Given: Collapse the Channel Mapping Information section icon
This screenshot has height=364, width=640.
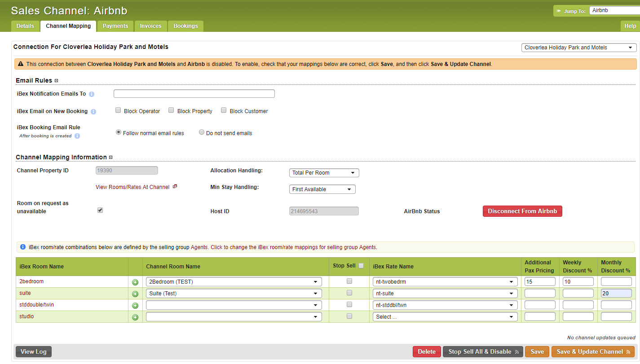Looking at the screenshot, I should tap(111, 158).
